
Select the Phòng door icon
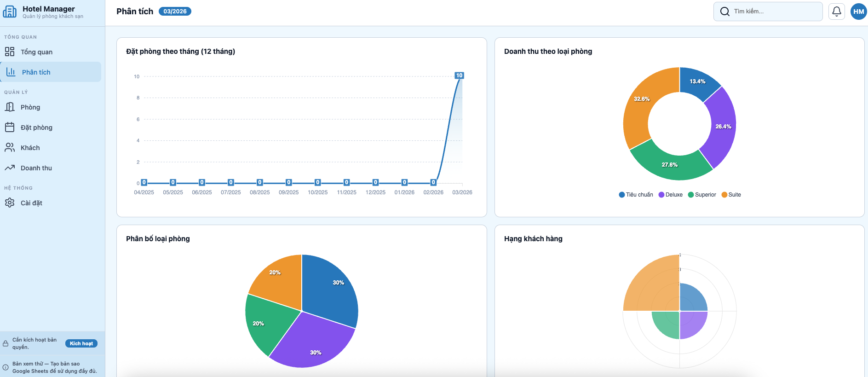point(10,107)
